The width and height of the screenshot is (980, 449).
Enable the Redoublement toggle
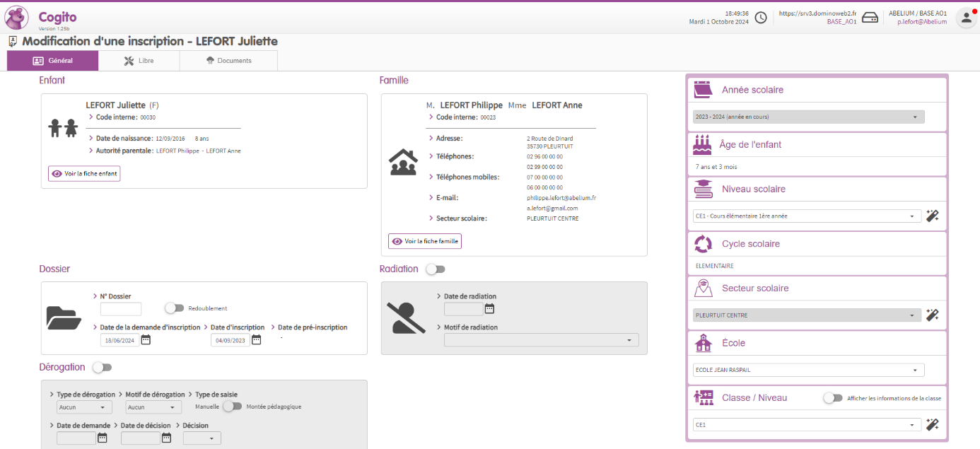coord(174,308)
